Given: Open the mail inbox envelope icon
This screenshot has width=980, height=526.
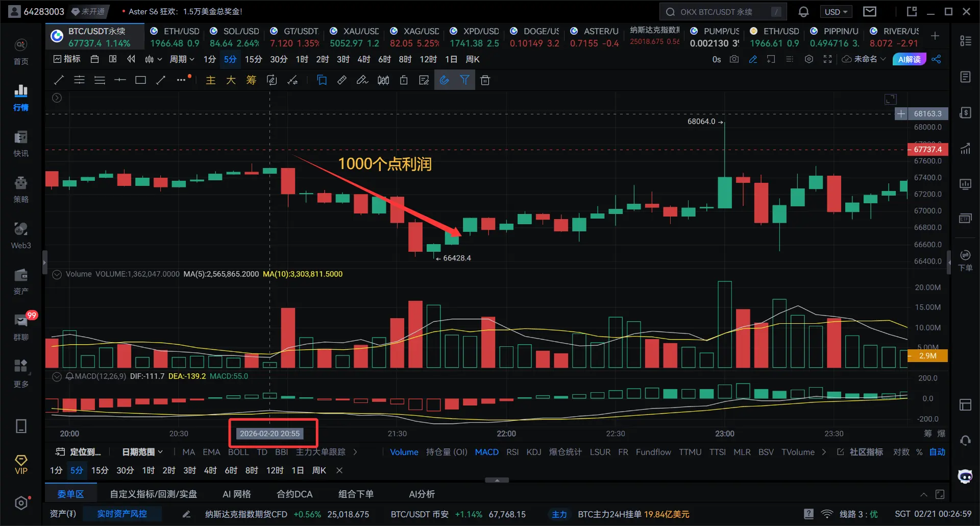Looking at the screenshot, I should (x=870, y=11).
